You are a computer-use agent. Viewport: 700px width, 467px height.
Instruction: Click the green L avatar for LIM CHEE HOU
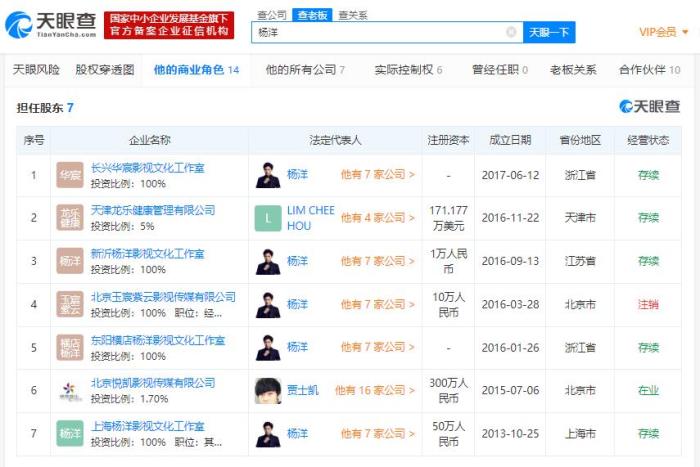(268, 218)
